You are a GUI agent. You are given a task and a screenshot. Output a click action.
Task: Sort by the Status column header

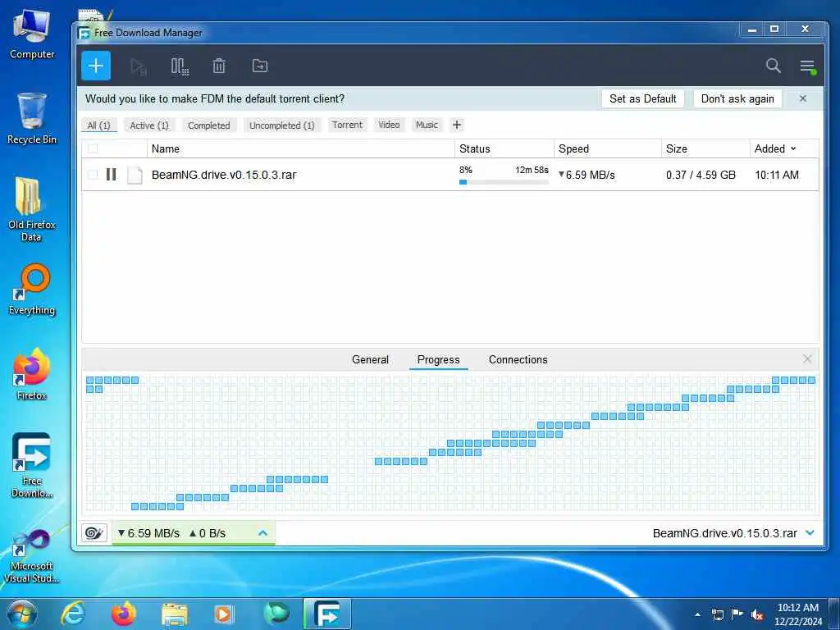click(x=504, y=148)
